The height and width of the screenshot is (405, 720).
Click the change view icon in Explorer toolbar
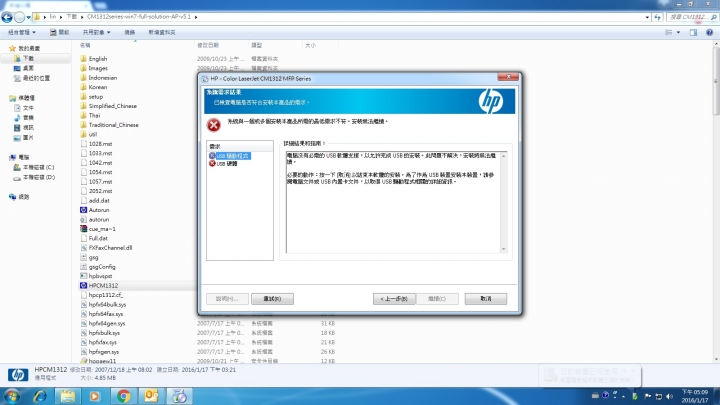tap(669, 32)
